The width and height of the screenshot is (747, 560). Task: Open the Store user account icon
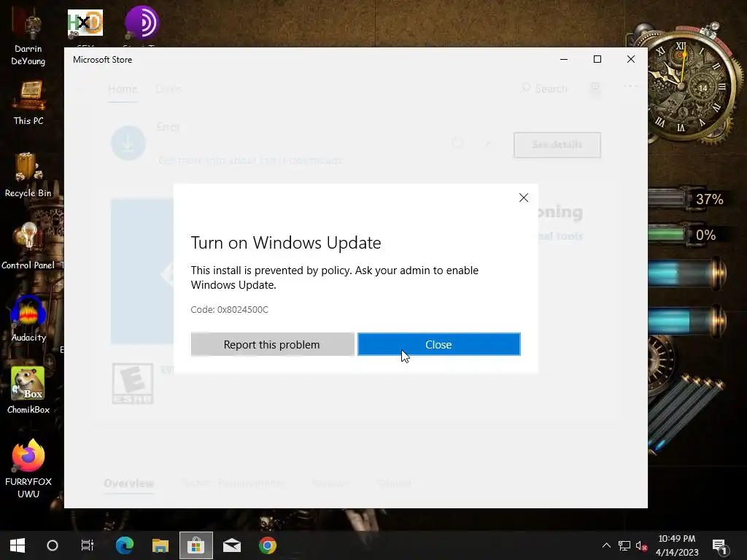pos(595,87)
